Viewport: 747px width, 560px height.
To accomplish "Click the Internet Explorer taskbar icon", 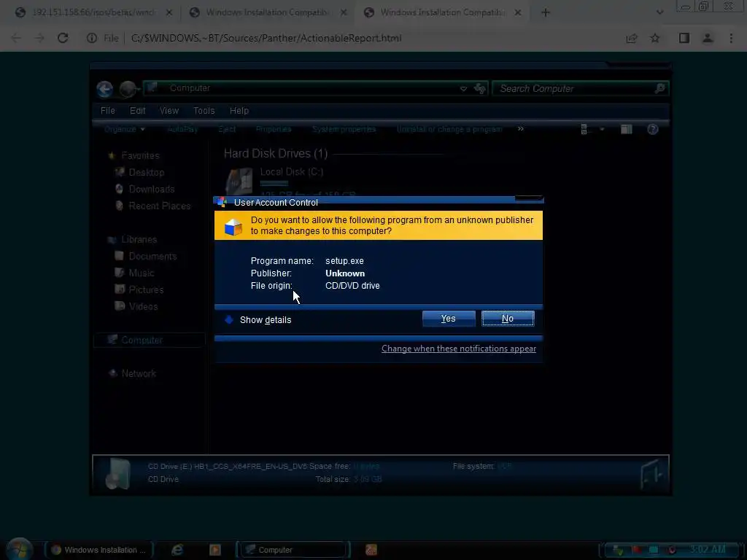I will [177, 550].
